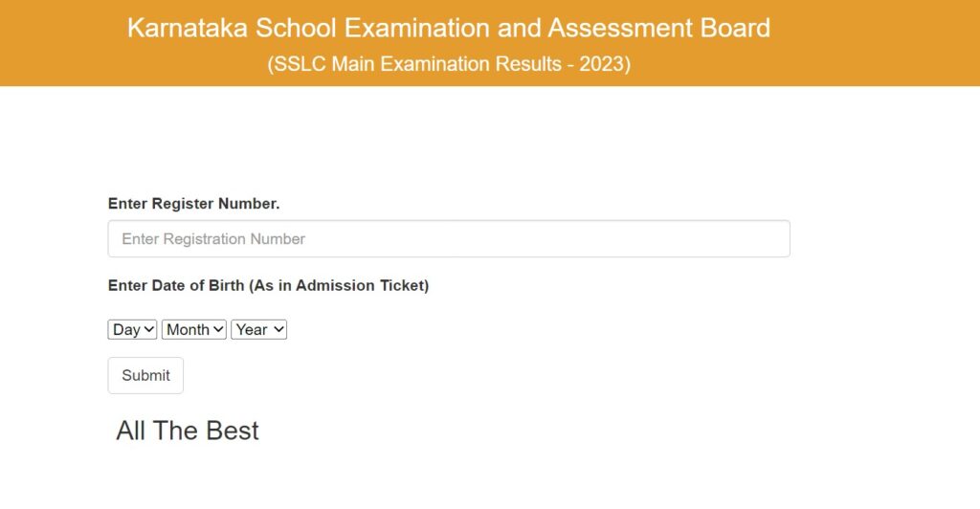Screen dimensions: 980x509
Task: Click the word 'Karnataka' in the header
Action: [187, 28]
